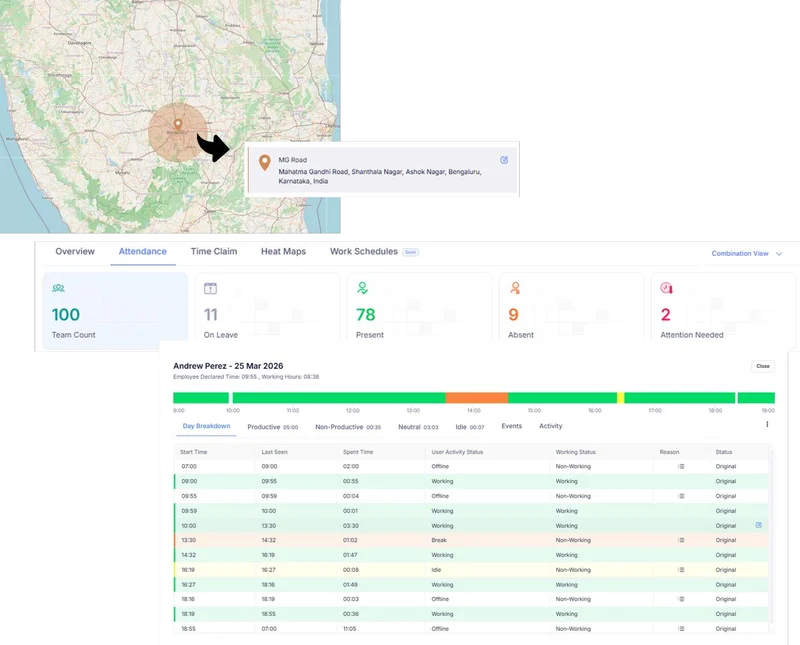Click the Working Status column header

click(576, 452)
